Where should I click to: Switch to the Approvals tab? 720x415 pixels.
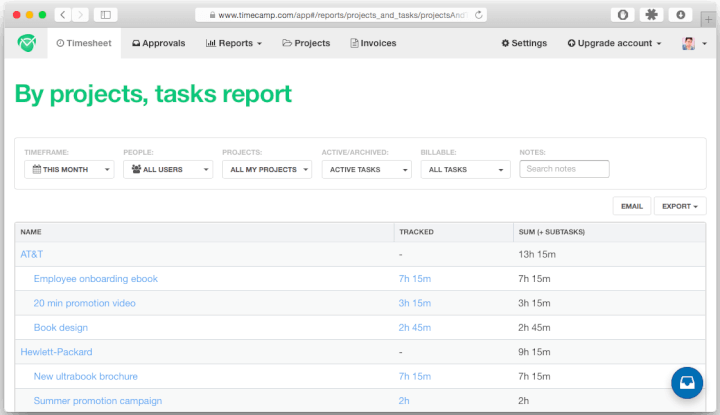coord(158,43)
